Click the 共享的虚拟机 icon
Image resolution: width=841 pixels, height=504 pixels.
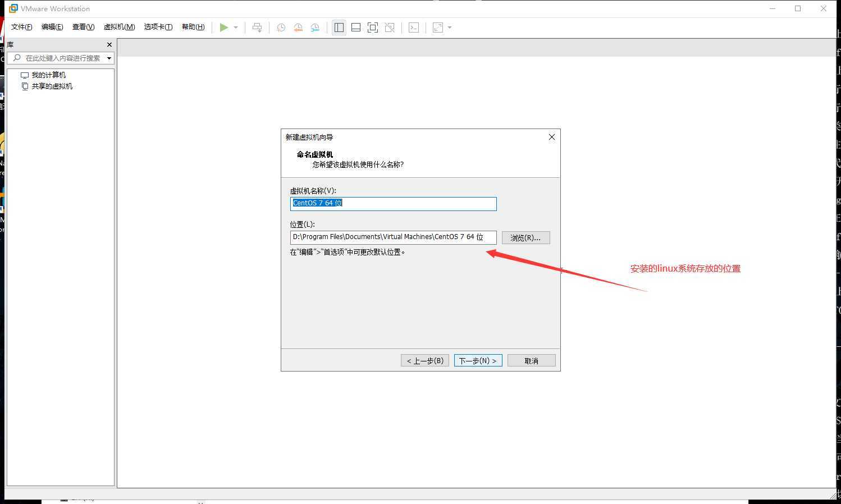[x=25, y=86]
